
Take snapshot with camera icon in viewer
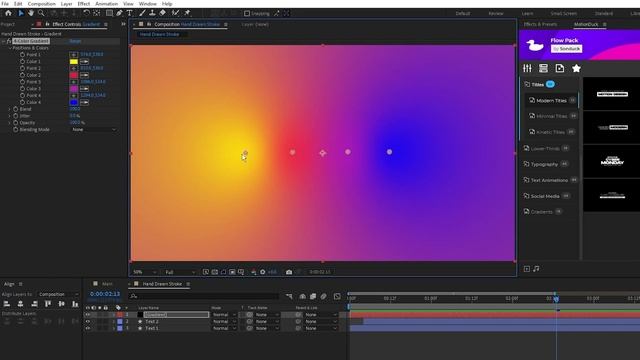point(289,272)
